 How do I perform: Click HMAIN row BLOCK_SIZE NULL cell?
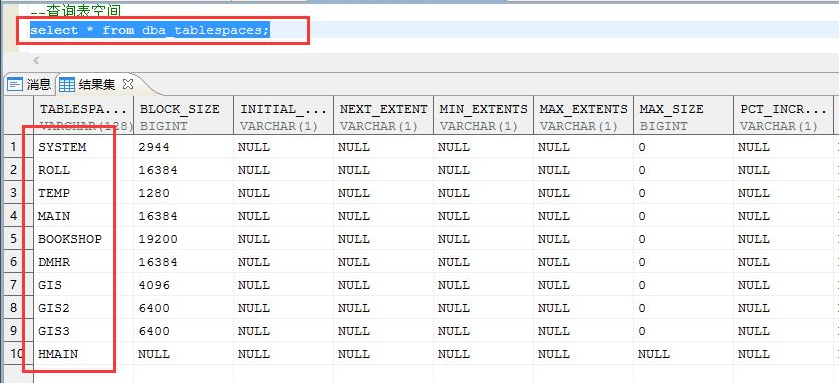pyautogui.click(x=183, y=354)
